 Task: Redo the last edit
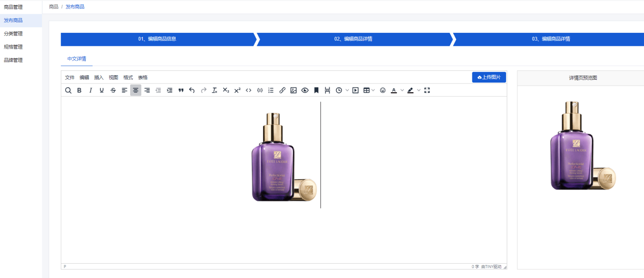pos(204,90)
